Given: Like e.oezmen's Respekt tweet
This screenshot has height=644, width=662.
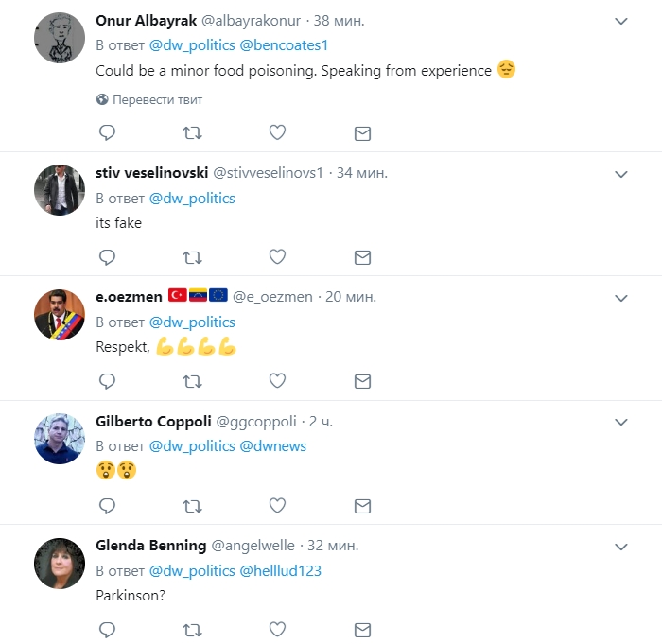Looking at the screenshot, I should pos(277,380).
